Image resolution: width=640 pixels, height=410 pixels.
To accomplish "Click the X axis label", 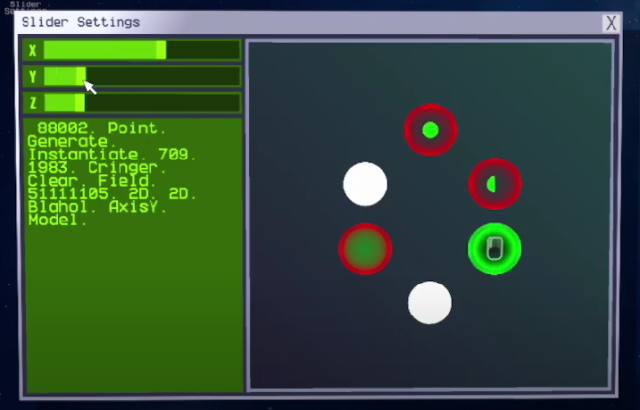I will coord(33,50).
